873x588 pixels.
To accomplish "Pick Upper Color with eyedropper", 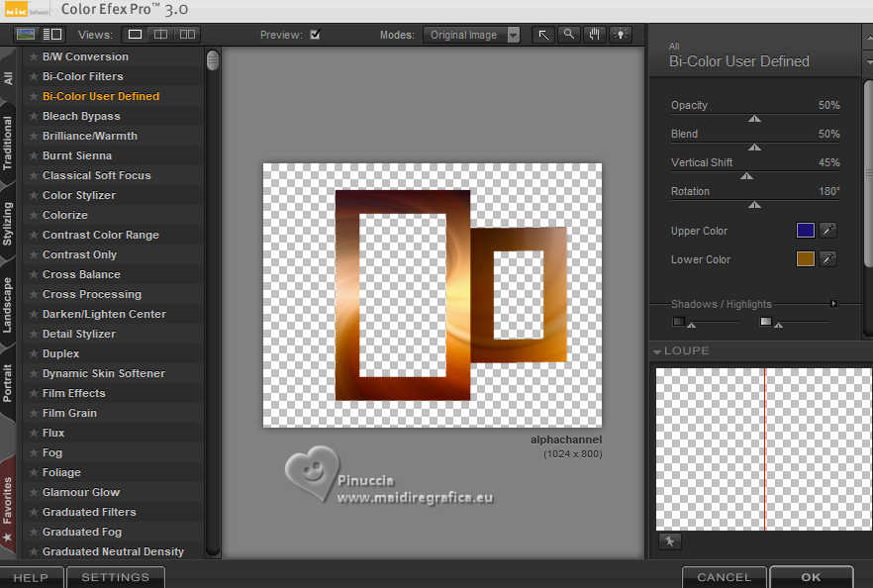I will [x=827, y=231].
